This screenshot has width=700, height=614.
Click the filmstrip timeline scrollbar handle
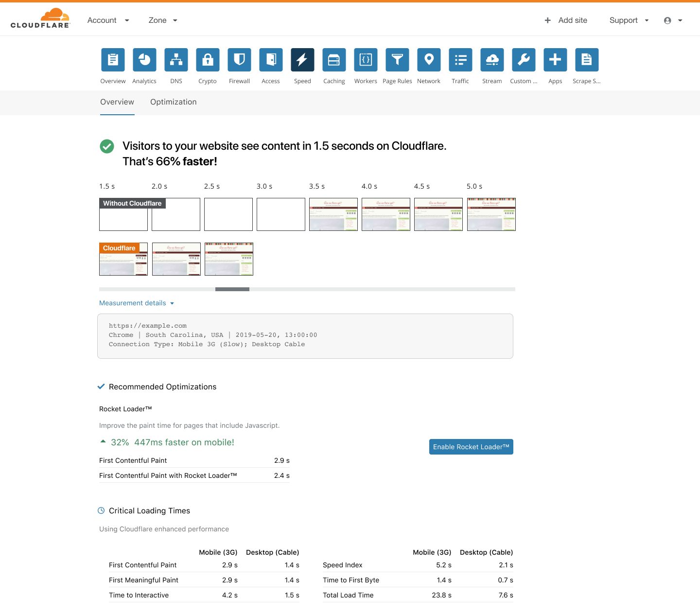point(232,289)
